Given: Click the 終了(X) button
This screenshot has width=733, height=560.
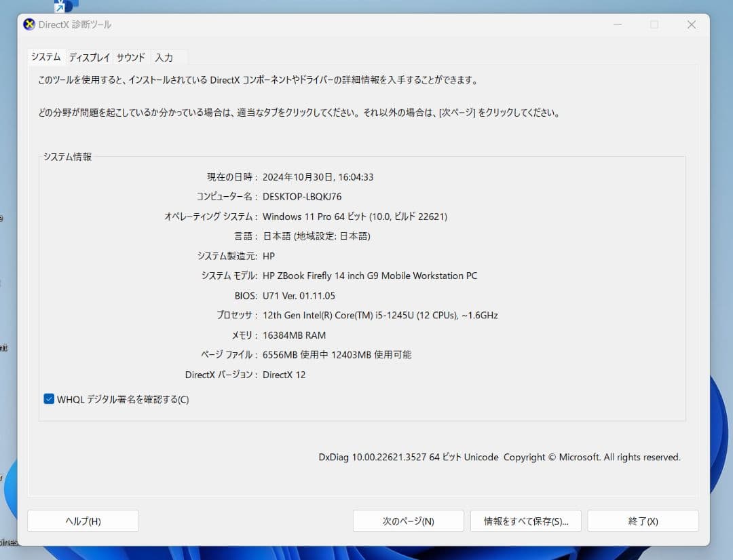Looking at the screenshot, I should [643, 521].
